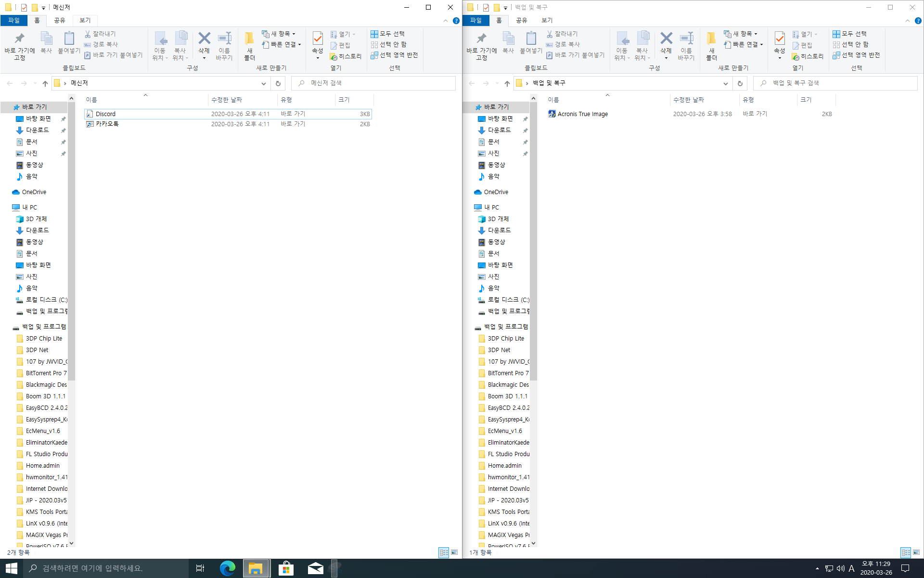Open Task View on the taskbar
The image size is (924, 578).
click(200, 568)
